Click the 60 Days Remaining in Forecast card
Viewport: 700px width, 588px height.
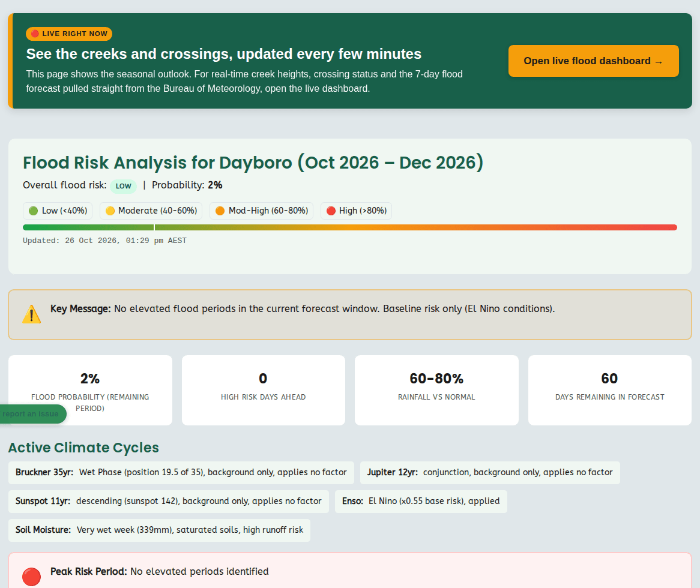tap(610, 390)
